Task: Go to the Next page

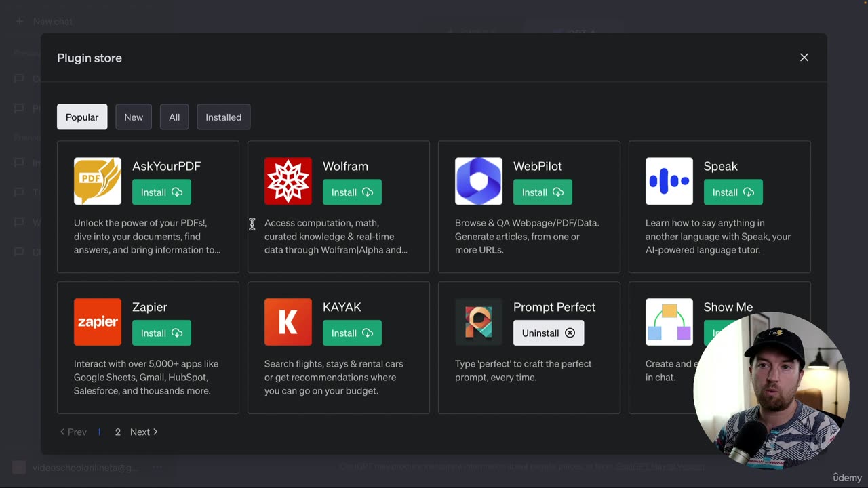Action: click(x=144, y=432)
